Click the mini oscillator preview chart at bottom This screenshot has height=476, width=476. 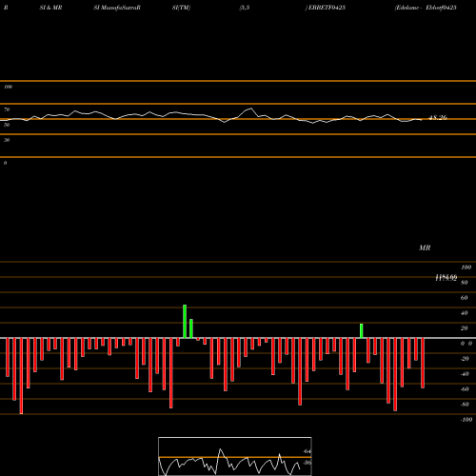235,456
